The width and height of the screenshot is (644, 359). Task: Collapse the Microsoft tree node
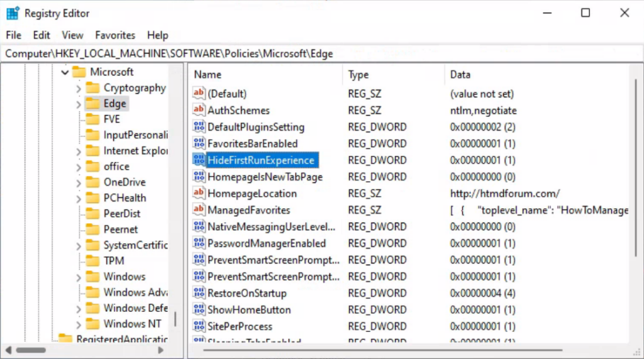(x=65, y=72)
